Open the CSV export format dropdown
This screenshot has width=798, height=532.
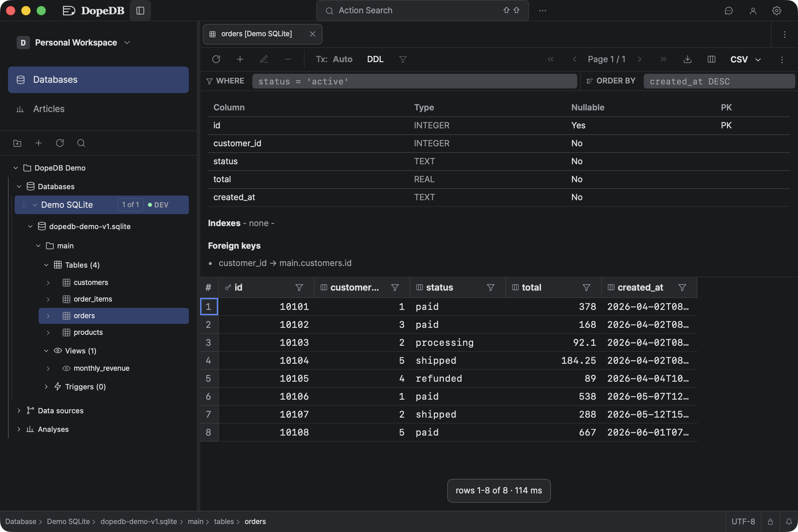[x=745, y=60]
